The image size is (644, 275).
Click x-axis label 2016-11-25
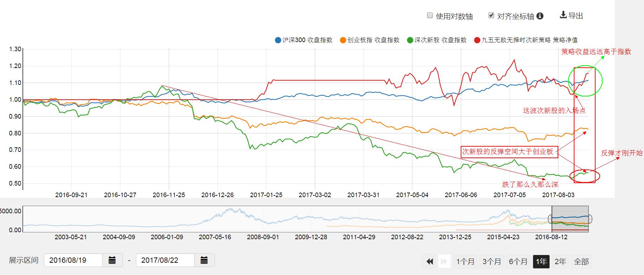[x=169, y=195]
